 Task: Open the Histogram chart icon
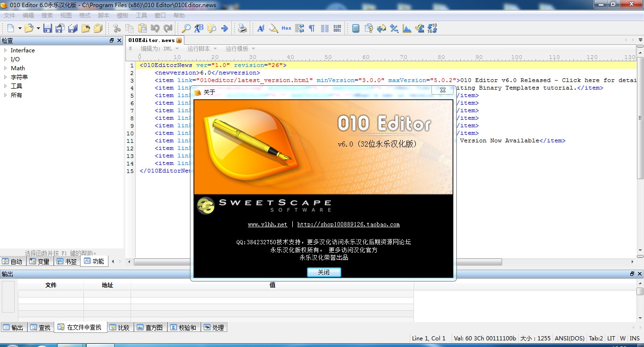[407, 28]
